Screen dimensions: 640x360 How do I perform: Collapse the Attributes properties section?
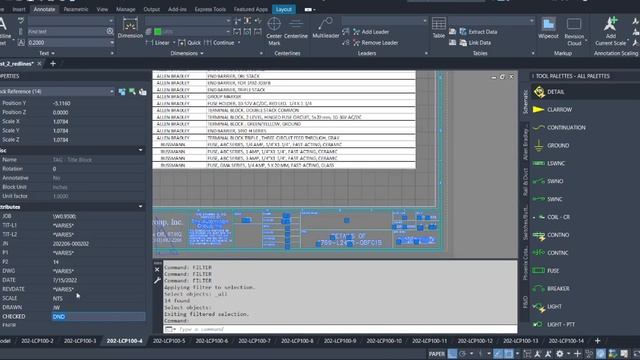[140, 207]
